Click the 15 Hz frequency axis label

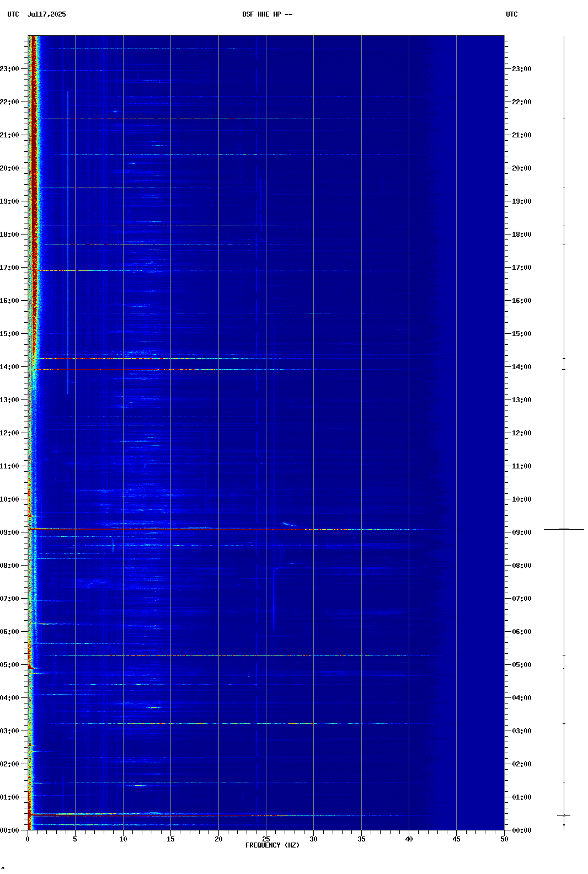click(x=170, y=839)
